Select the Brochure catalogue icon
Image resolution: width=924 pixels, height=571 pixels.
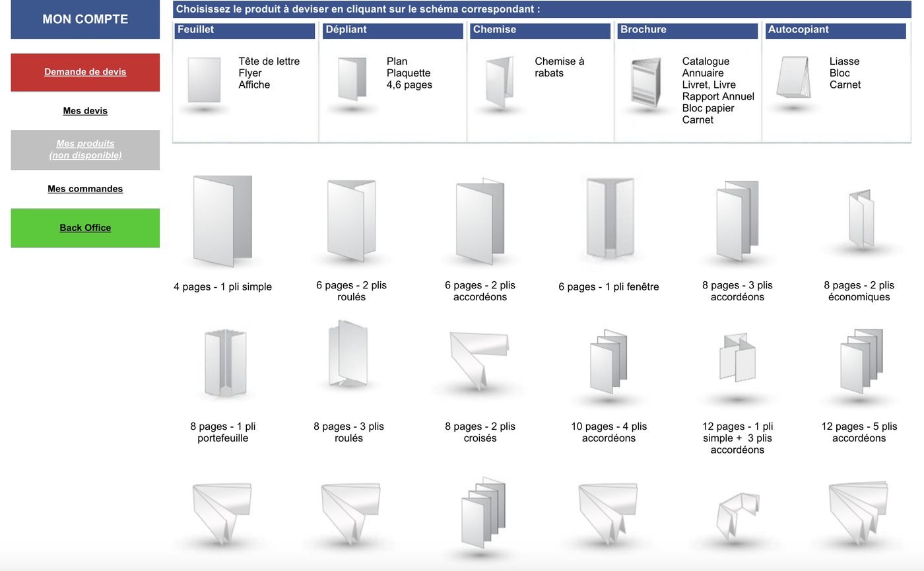646,83
